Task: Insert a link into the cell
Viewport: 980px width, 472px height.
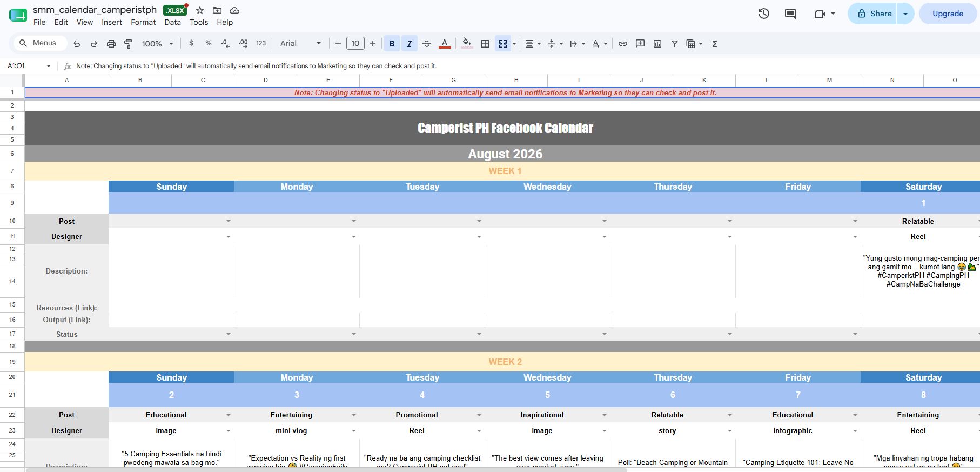Action: point(622,44)
